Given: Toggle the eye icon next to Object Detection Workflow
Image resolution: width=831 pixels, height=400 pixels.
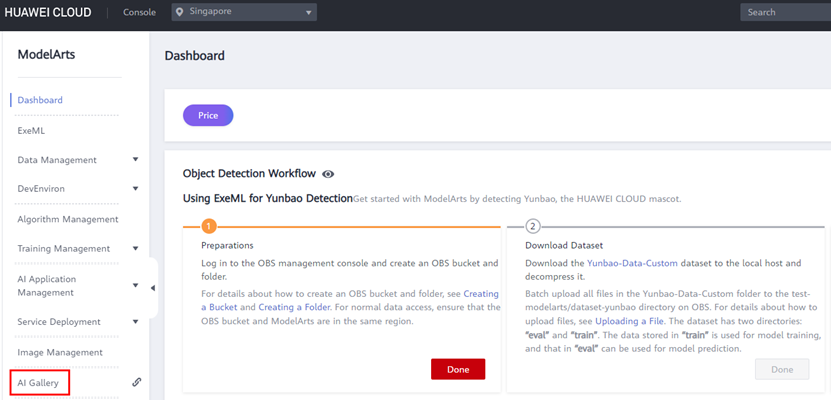Looking at the screenshot, I should coord(328,174).
